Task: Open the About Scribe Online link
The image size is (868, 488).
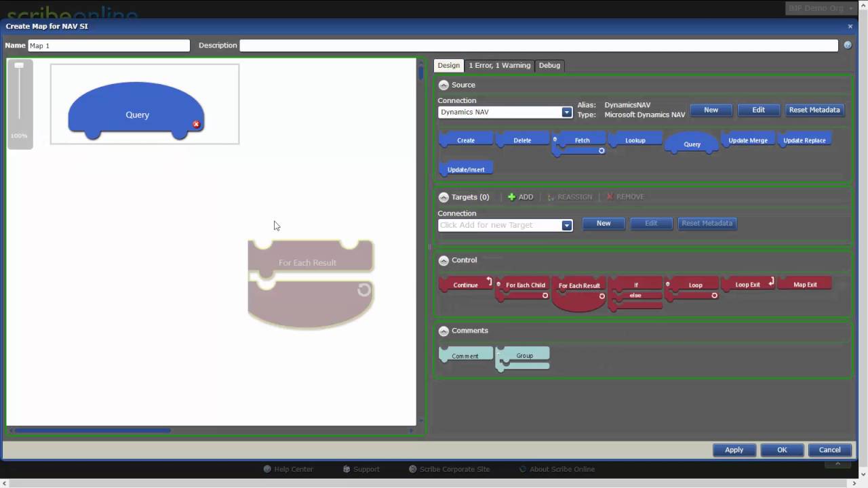Action: (x=557, y=469)
